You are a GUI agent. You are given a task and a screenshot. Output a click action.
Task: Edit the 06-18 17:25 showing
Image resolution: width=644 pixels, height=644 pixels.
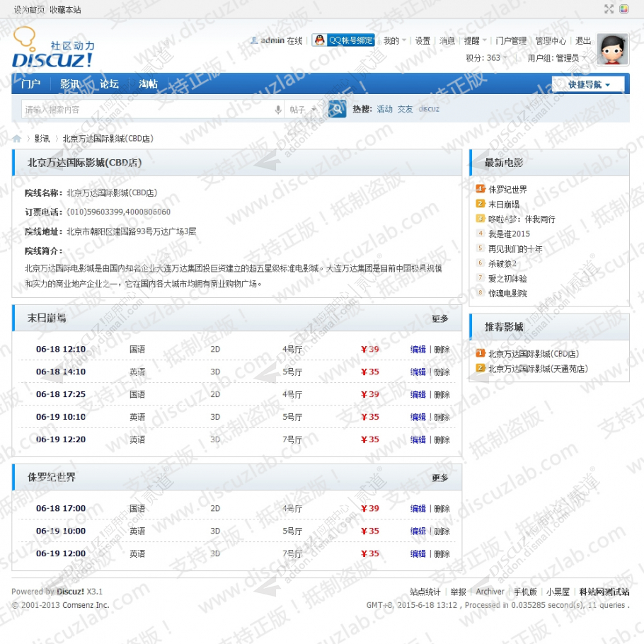418,395
